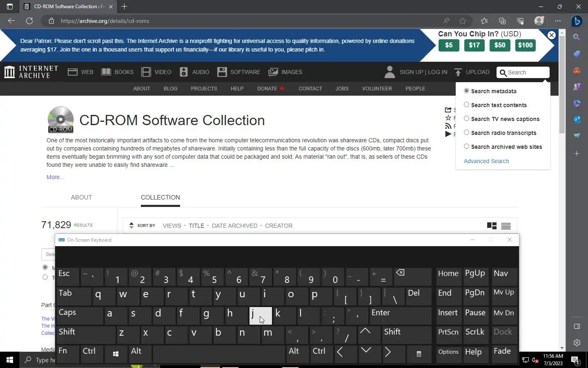Click the favorite star icon on page

(x=448, y=118)
